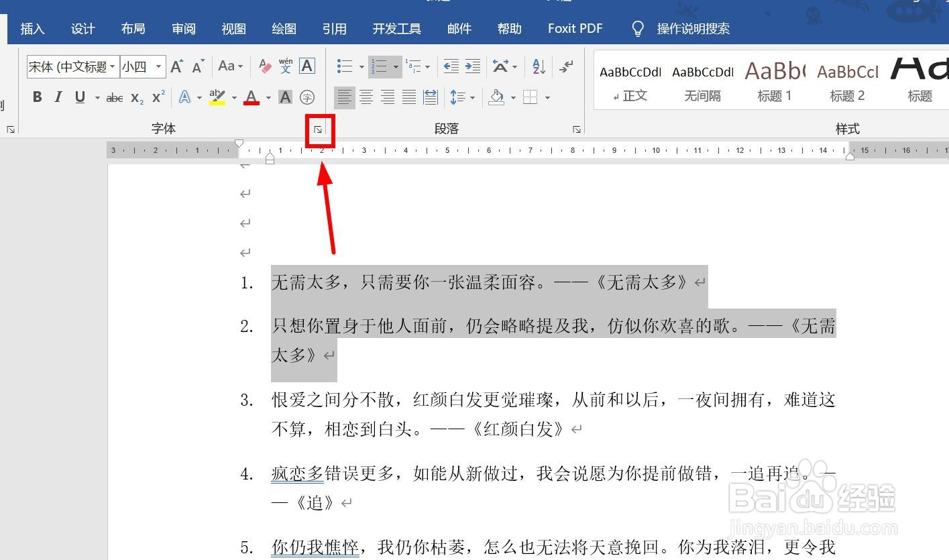Sort the selected list with the sort icon
Viewport: 949px width, 560px height.
pos(537,66)
